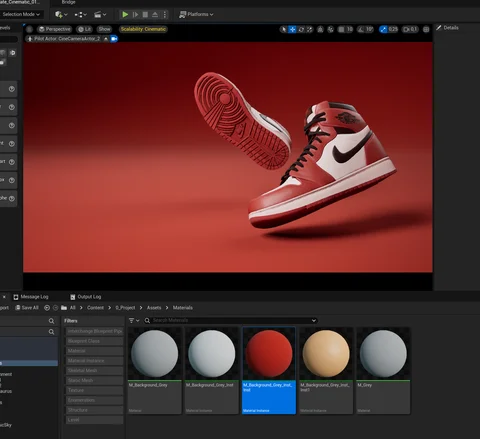The height and width of the screenshot is (439, 480).
Task: Toggle the Level filter
Action: click(x=94, y=420)
